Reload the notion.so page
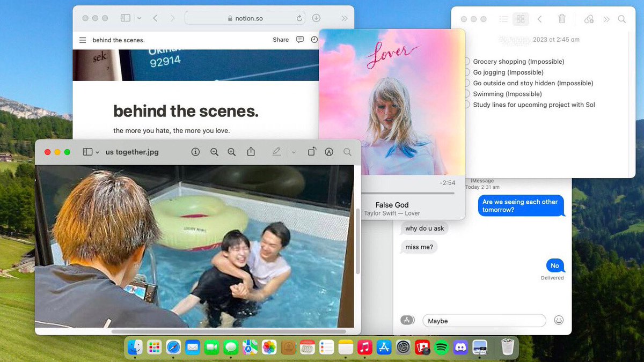The height and width of the screenshot is (362, 644). (x=299, y=18)
